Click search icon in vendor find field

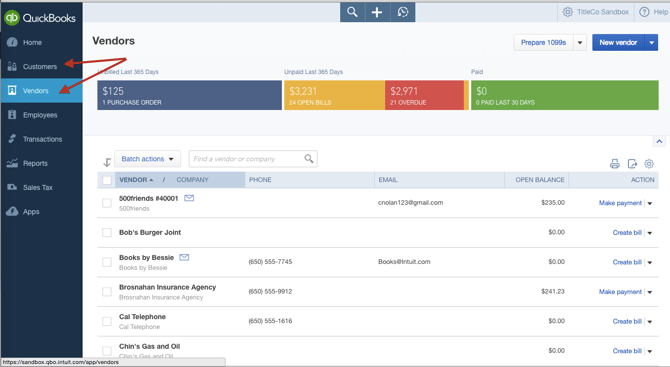click(x=309, y=159)
